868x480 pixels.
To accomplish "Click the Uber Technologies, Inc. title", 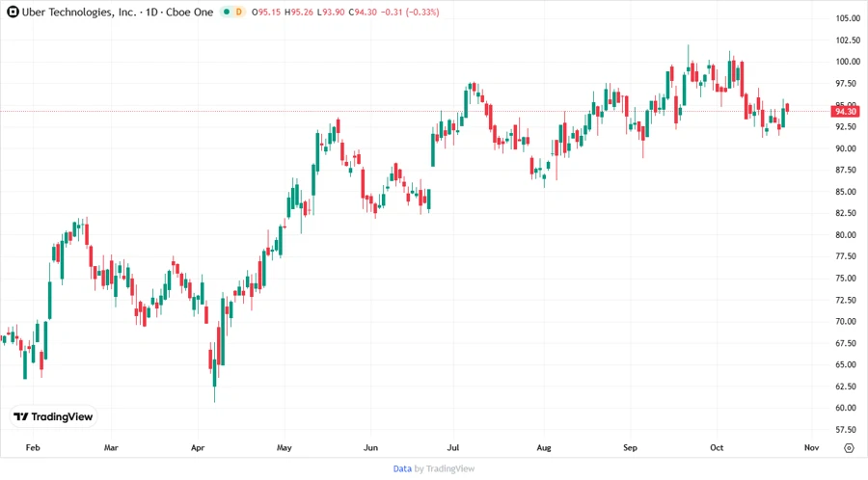I will (79, 13).
